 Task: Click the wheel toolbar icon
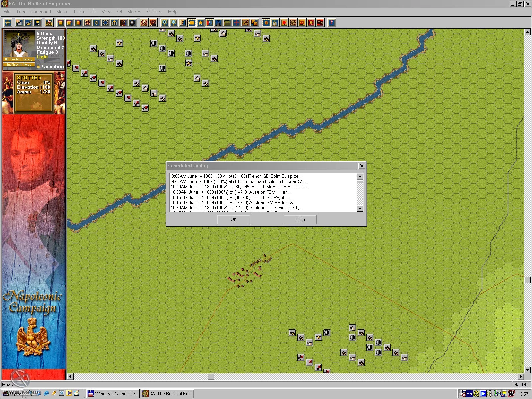coord(293,23)
